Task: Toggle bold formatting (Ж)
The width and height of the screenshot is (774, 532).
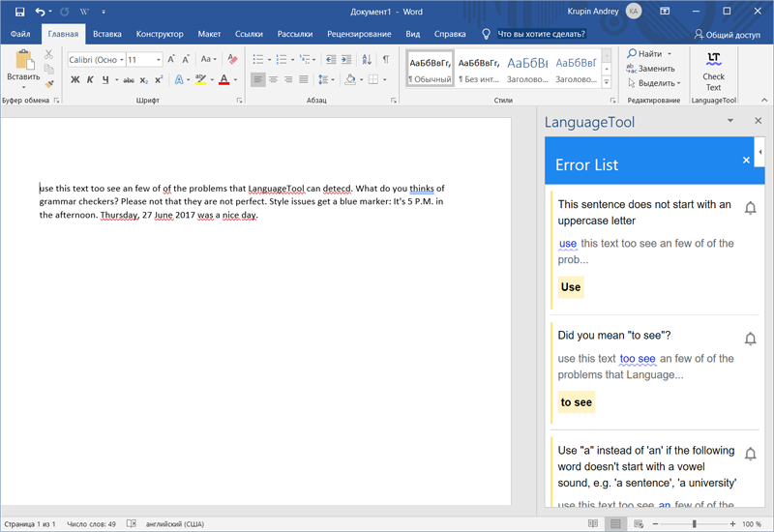Action: pos(75,79)
